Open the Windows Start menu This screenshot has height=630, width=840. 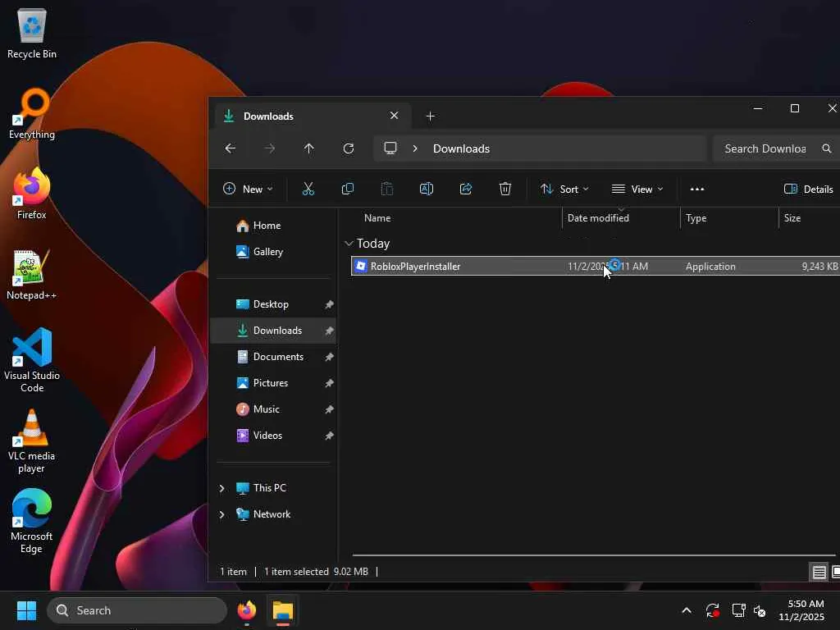(26, 610)
